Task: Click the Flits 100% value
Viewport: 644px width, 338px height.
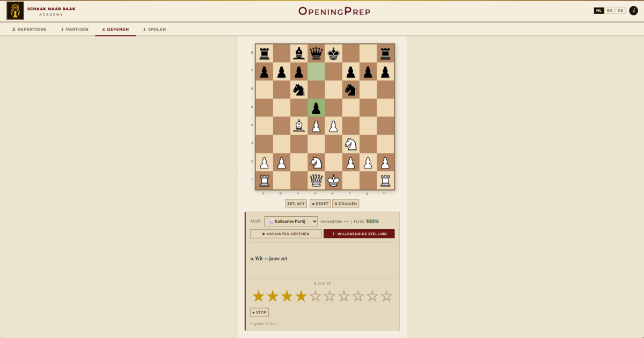Action: [372, 221]
